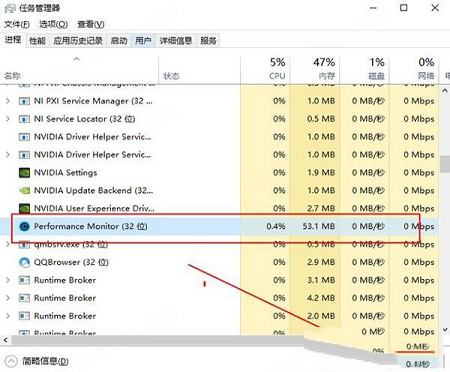Select the Performance Monitor (32 位) row
This screenshot has width=450, height=372.
(220, 227)
